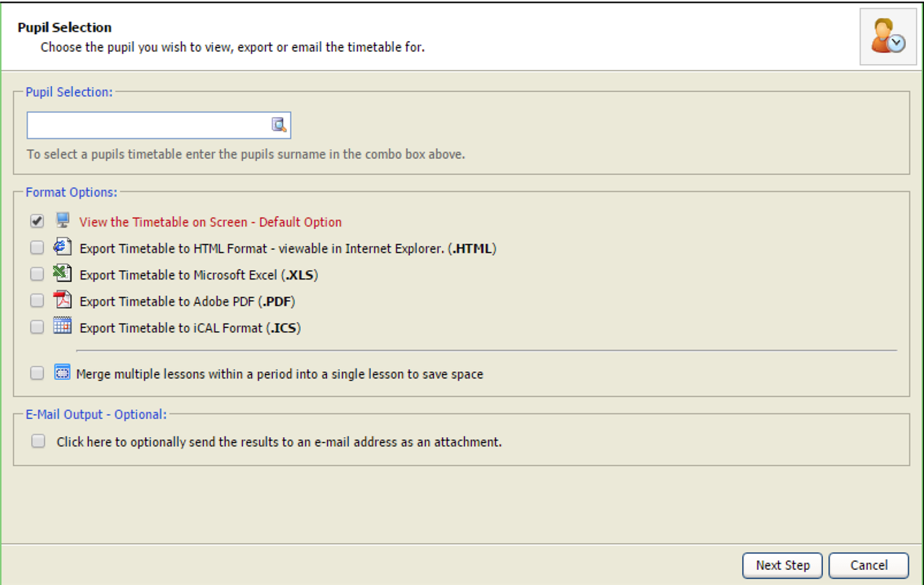This screenshot has height=585, width=924.
Task: Focus the pupil surname combo box field
Action: 149,125
